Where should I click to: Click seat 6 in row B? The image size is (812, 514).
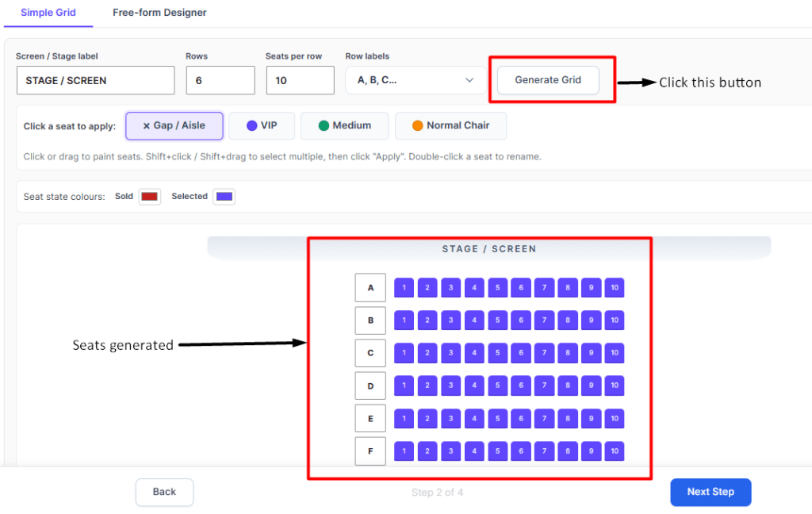pyautogui.click(x=521, y=320)
